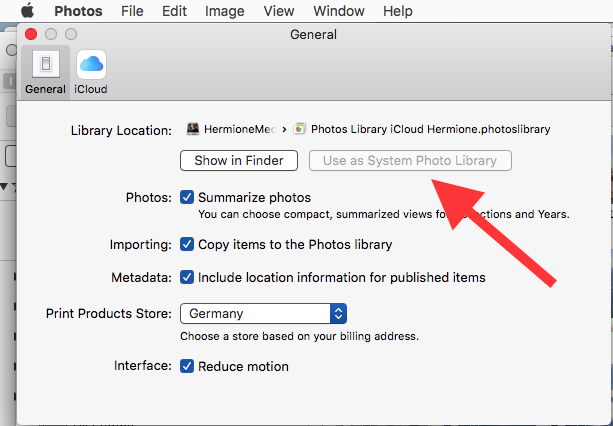Click the minimize window button
Viewport: 613px width, 426px height.
51,34
